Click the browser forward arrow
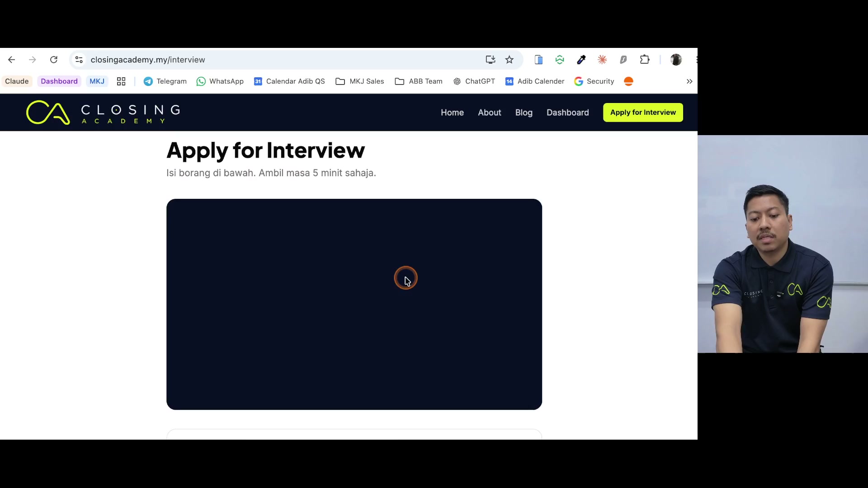 point(33,60)
